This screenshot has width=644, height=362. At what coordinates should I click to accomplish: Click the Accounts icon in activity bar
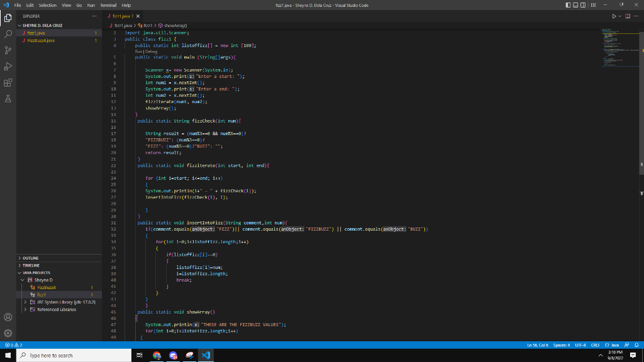(x=8, y=318)
